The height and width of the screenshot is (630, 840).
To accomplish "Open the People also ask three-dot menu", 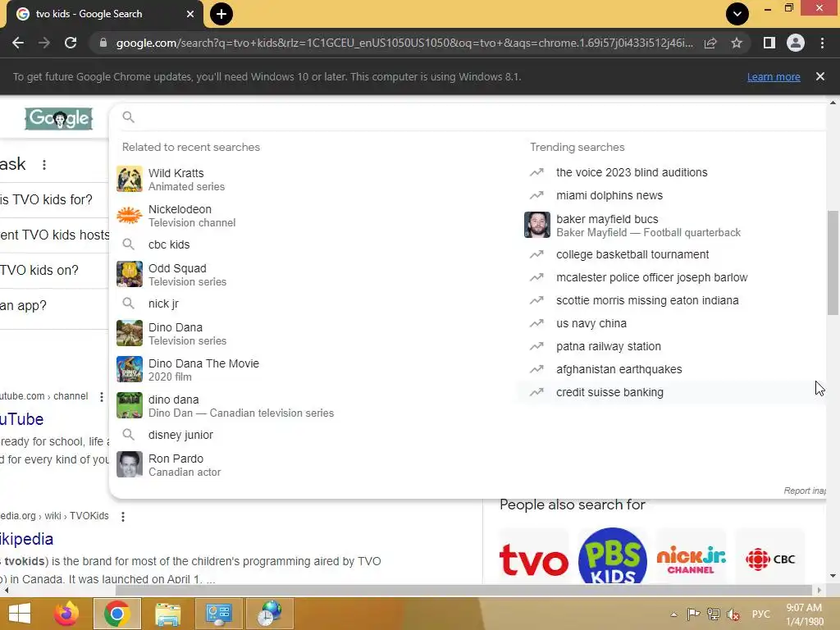I will coord(44,165).
